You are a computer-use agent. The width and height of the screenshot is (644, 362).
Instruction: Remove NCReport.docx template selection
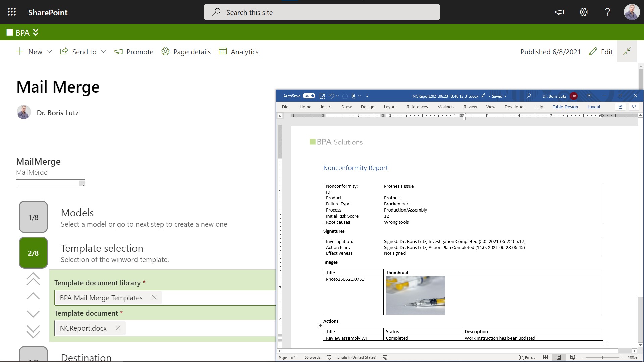[118, 328]
